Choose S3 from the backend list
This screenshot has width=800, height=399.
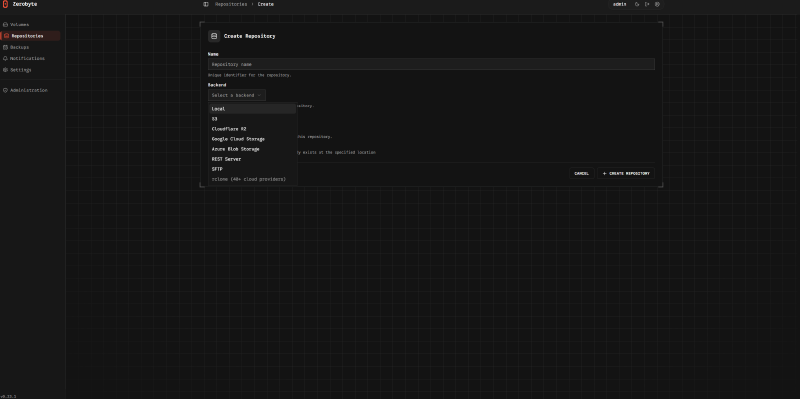(x=253, y=119)
